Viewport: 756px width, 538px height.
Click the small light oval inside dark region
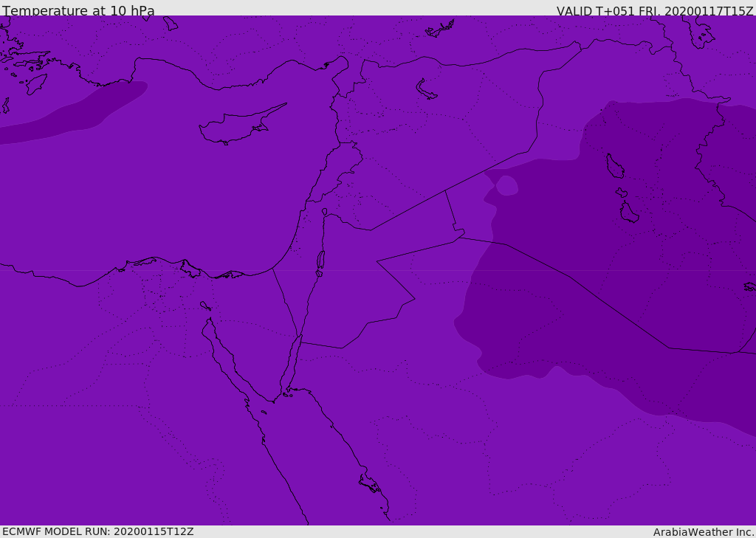(506, 185)
